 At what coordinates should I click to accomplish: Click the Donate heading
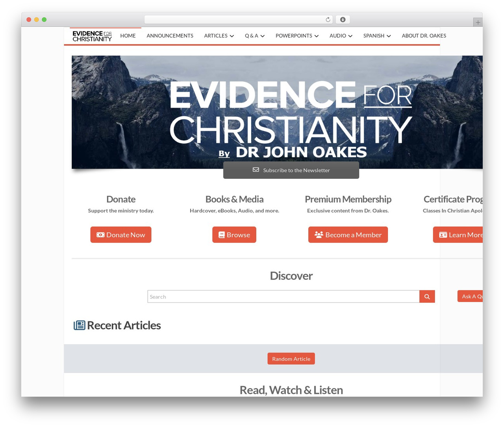tap(121, 199)
